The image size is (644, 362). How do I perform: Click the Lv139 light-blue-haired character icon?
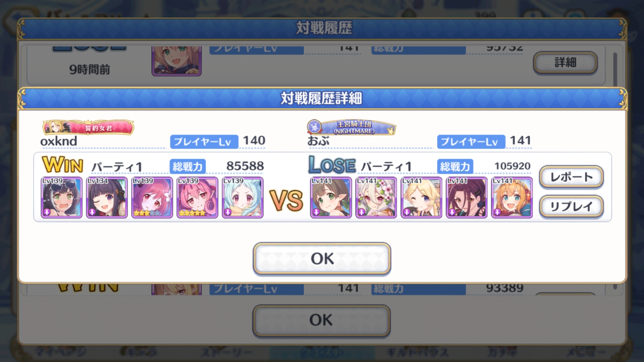243,197
